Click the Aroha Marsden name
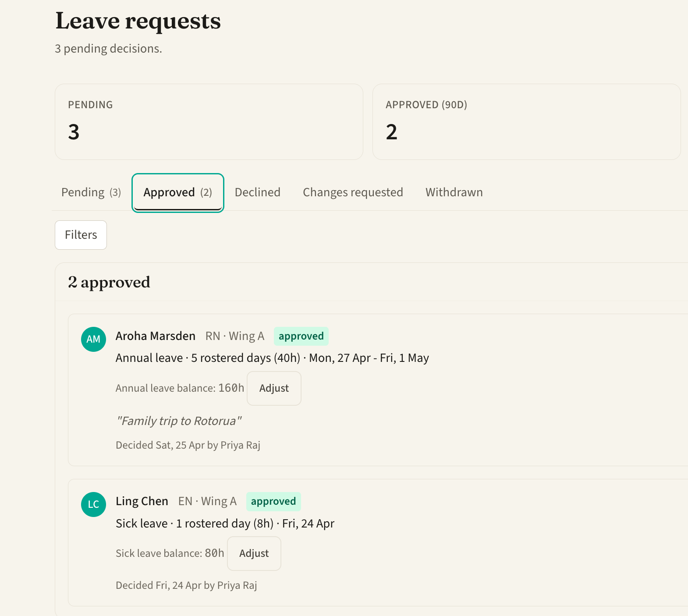The width and height of the screenshot is (688, 616). point(156,336)
